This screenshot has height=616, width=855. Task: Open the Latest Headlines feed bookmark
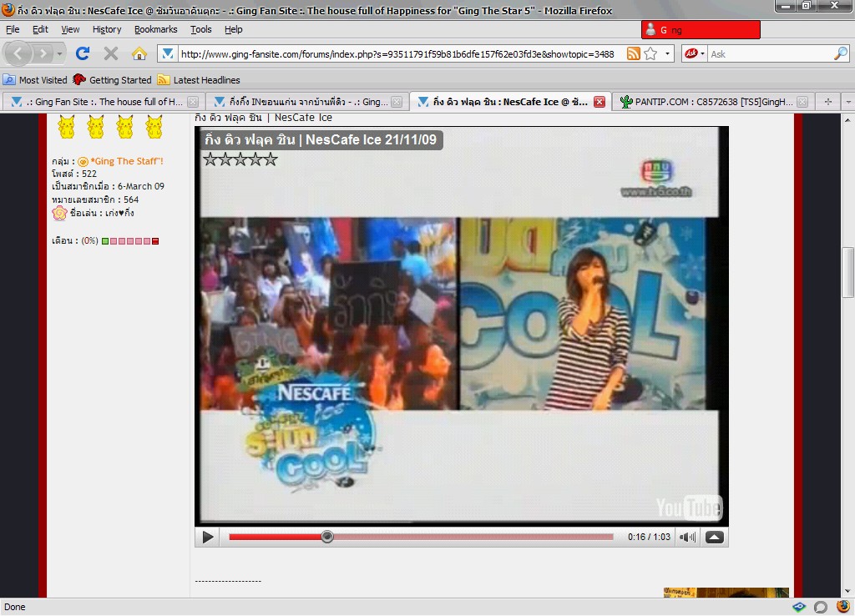click(199, 80)
